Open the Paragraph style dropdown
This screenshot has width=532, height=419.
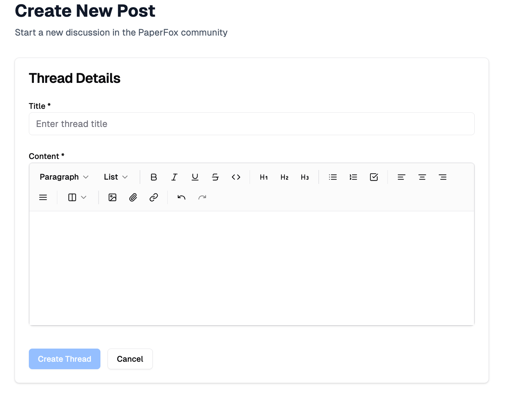pos(64,177)
